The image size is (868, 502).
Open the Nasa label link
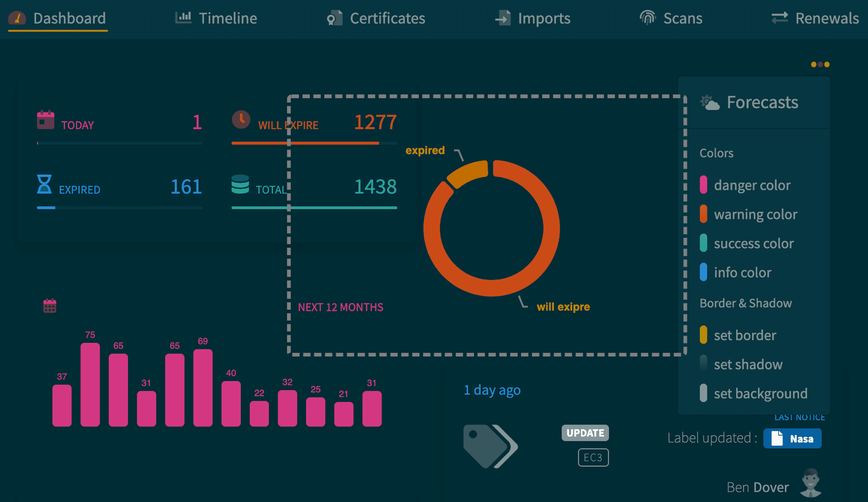(x=792, y=439)
